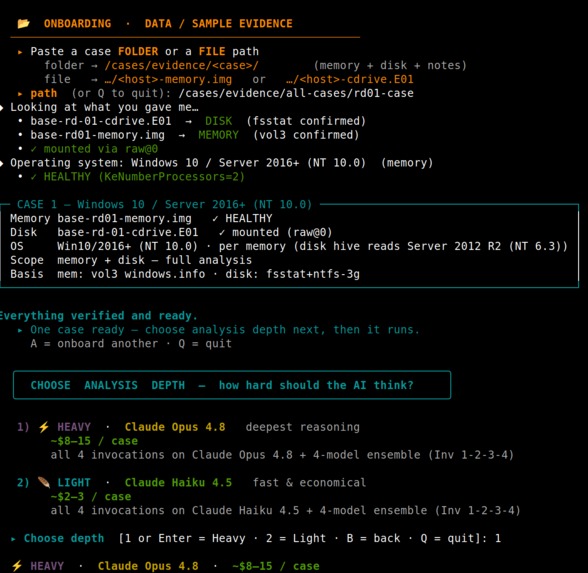Click 'Q = quit' below the ready message

click(x=205, y=344)
